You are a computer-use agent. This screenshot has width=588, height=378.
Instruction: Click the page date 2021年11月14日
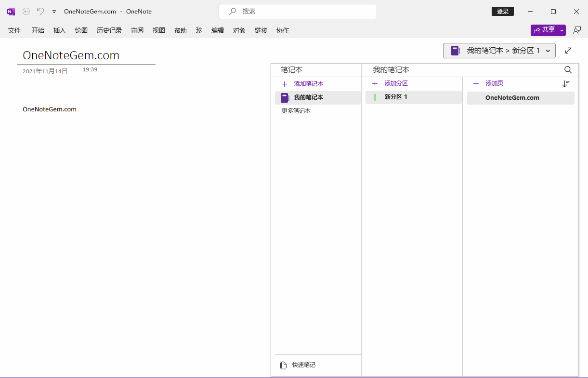[x=45, y=71]
